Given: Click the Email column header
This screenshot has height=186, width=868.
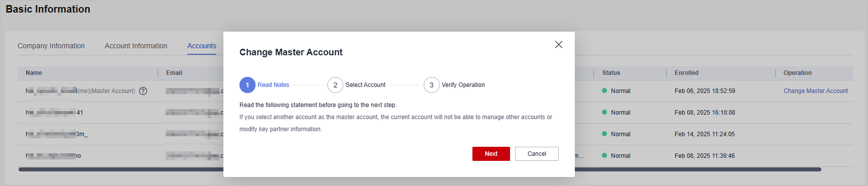Looking at the screenshot, I should click(174, 73).
